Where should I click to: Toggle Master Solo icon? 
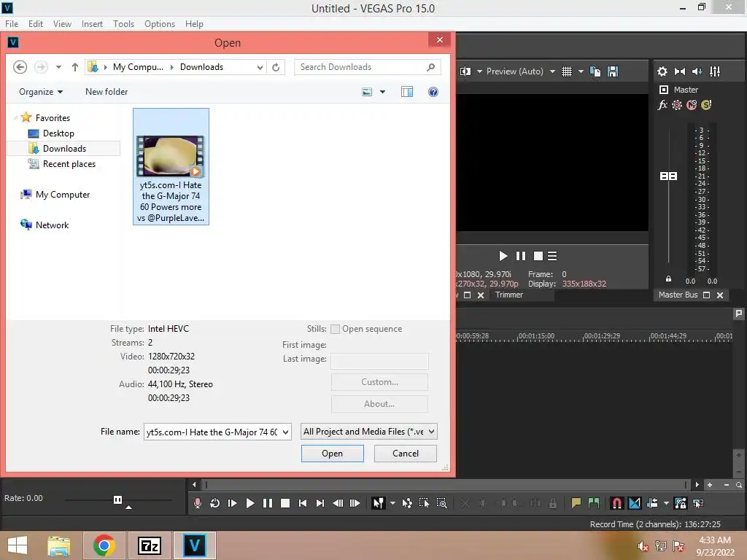tap(706, 105)
